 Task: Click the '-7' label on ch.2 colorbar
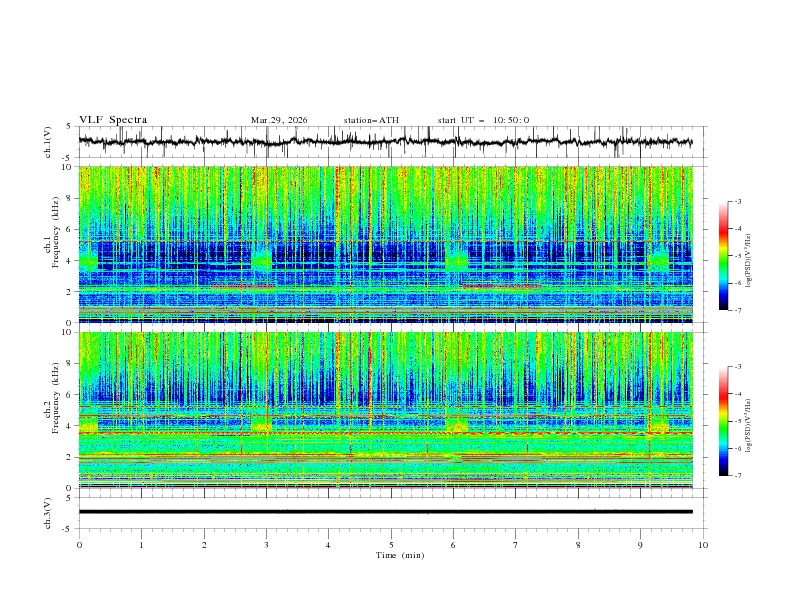click(737, 476)
